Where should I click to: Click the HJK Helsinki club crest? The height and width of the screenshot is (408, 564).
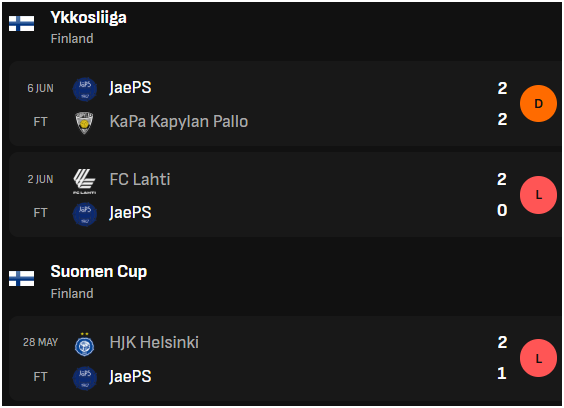tap(85, 344)
